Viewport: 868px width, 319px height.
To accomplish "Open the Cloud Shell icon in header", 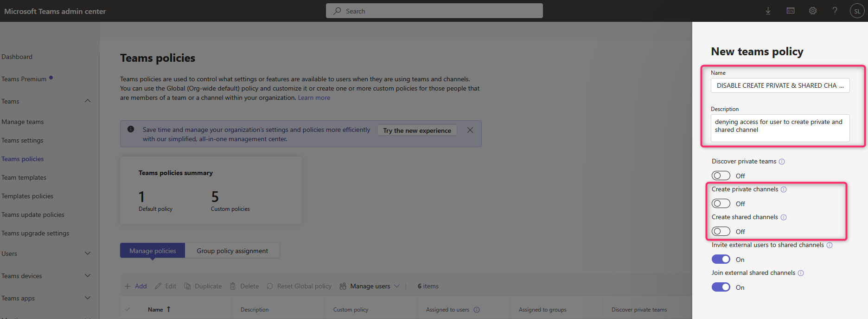I will tap(791, 11).
